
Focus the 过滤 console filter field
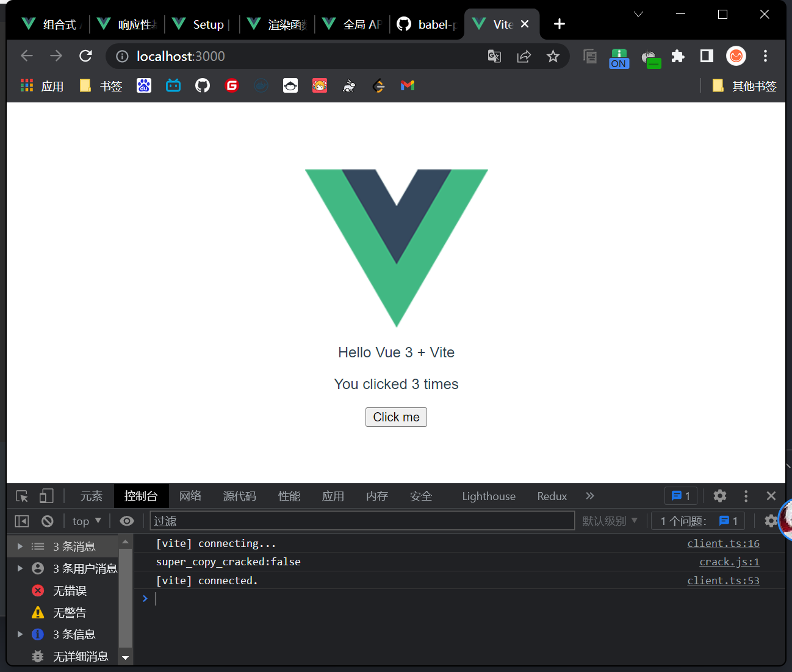[x=362, y=521]
